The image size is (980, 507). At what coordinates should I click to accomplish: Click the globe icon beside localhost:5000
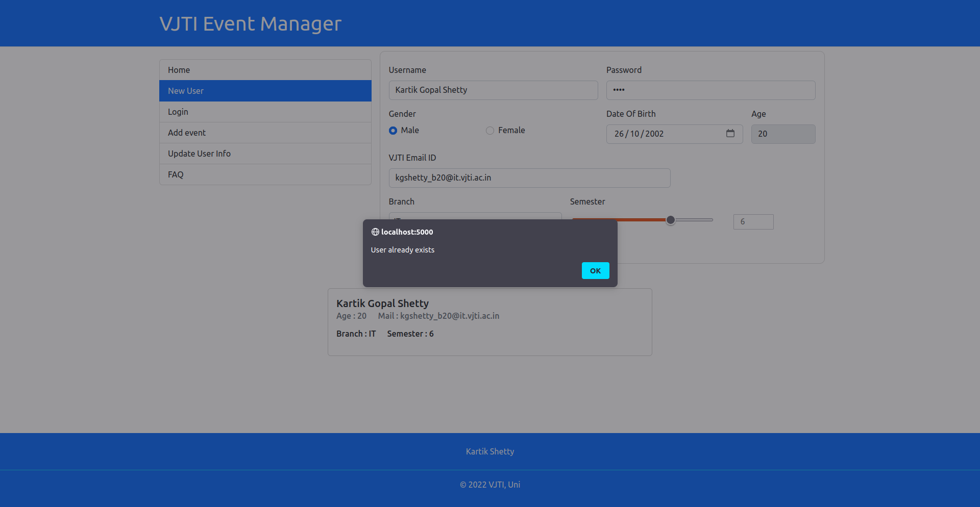tap(375, 232)
